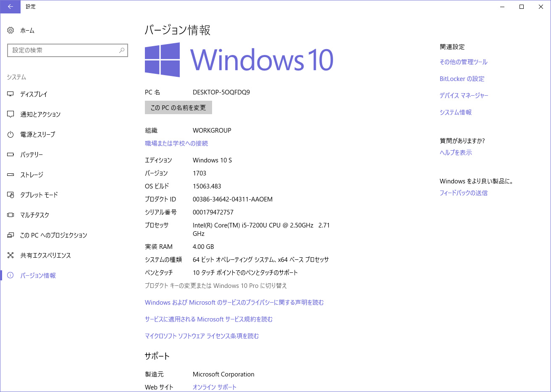This screenshot has height=392, width=551.
Task: Open Microsoft サービス規約を読む link
Action: pos(209,319)
